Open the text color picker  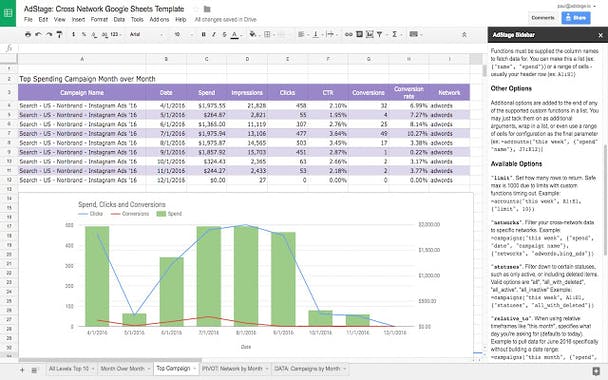(235, 35)
